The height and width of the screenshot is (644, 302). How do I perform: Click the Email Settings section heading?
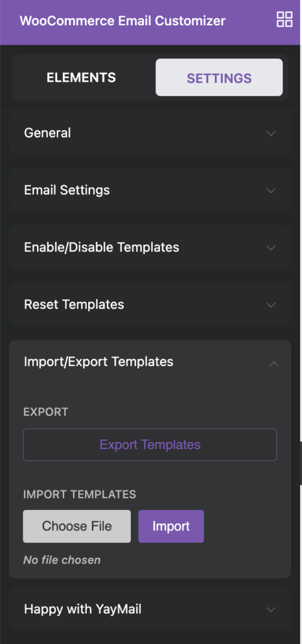point(67,190)
